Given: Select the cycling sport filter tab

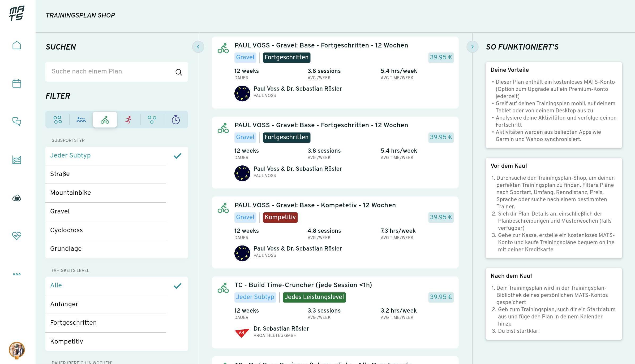Looking at the screenshot, I should click(x=105, y=120).
